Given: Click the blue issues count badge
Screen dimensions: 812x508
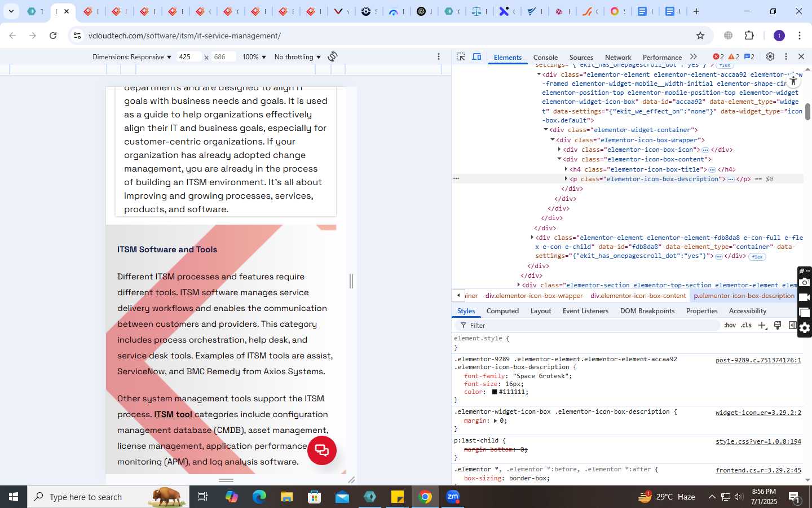Looking at the screenshot, I should [749, 56].
